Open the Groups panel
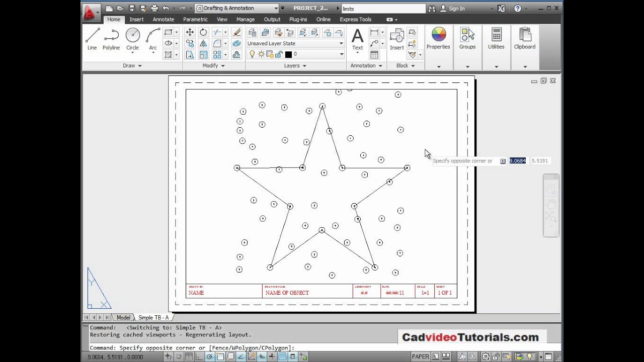This screenshot has width=644, height=362. coord(467,39)
